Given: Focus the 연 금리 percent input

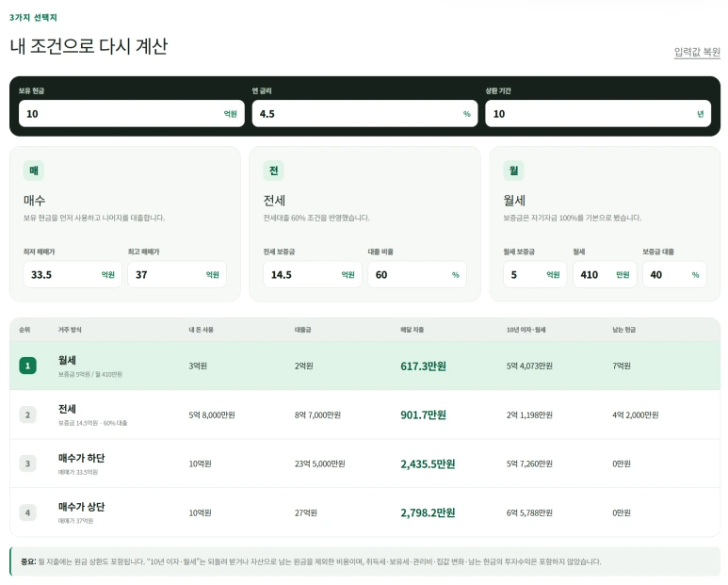Looking at the screenshot, I should click(364, 114).
